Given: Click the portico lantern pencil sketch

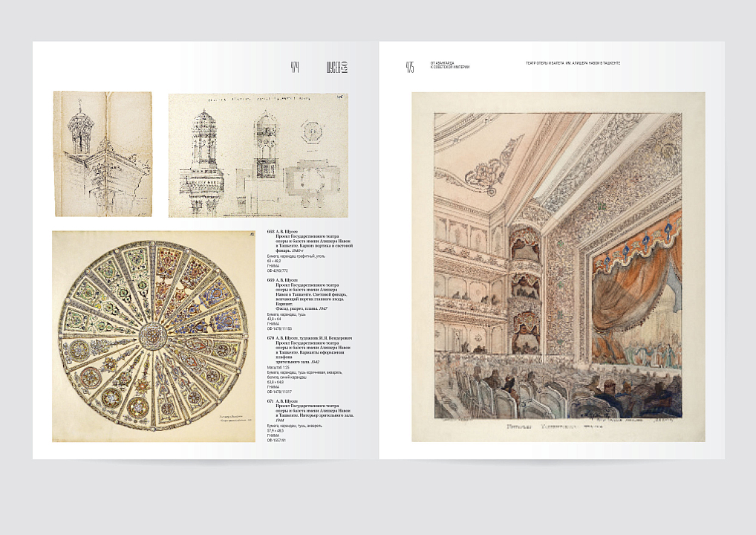Looking at the screenshot, I should [x=102, y=154].
